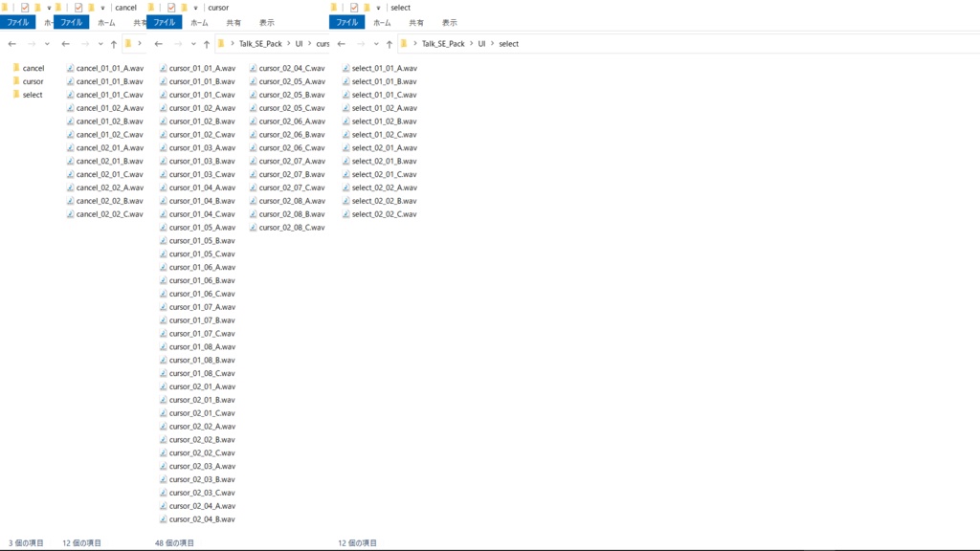Viewport: 980px width, 551px height.
Task: Click the select_01_01_A.wav file icon
Action: pyautogui.click(x=345, y=68)
